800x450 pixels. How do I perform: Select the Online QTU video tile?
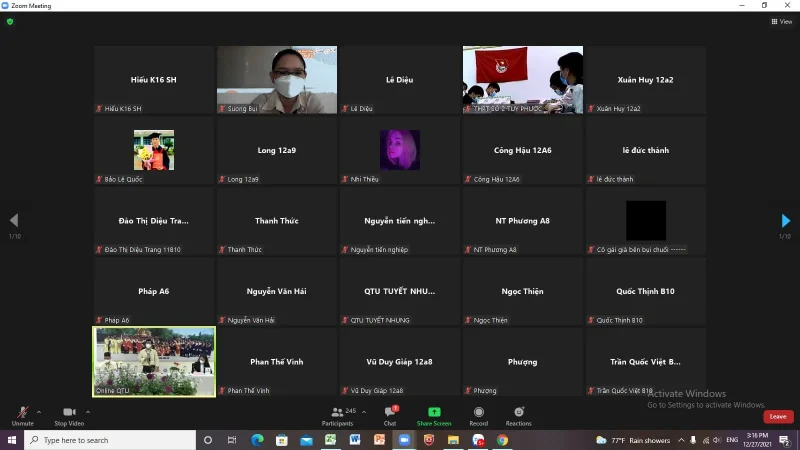(154, 362)
